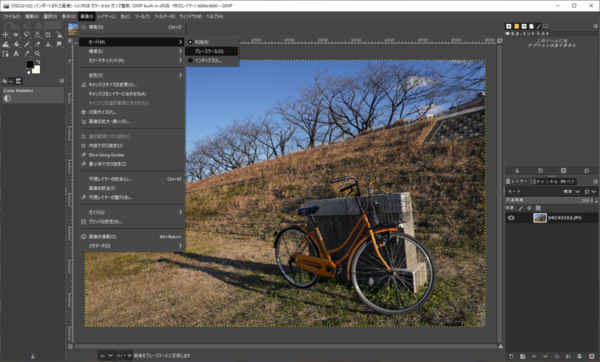Open フィルター filters menu
Image resolution: width=600 pixels, height=362 pixels.
(165, 16)
